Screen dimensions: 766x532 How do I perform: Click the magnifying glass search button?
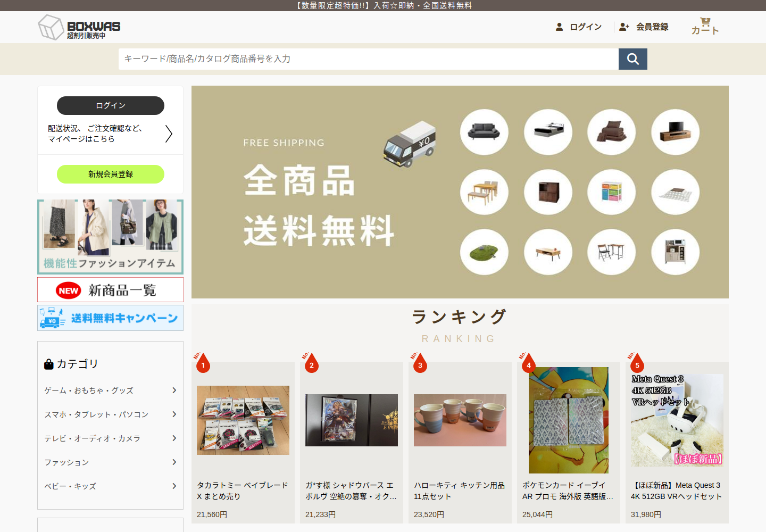(633, 59)
